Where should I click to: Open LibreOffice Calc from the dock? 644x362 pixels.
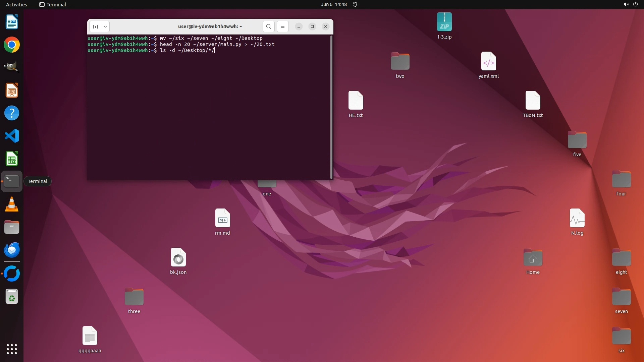pos(12,159)
